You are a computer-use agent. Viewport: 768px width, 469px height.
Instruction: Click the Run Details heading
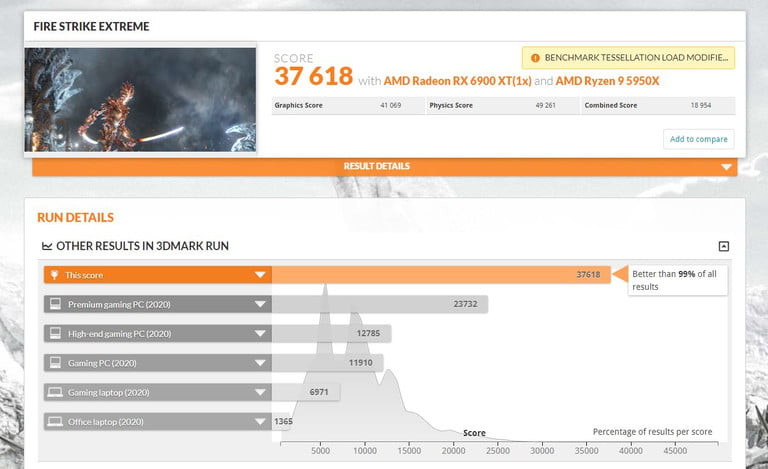click(x=75, y=217)
